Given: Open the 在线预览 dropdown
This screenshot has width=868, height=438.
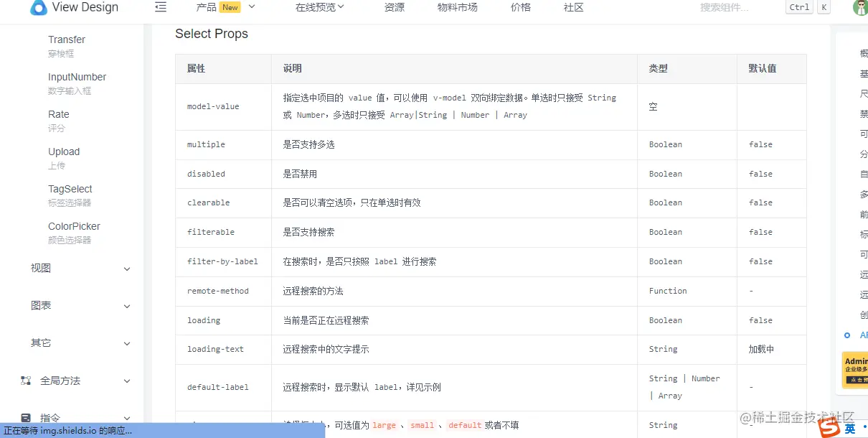Looking at the screenshot, I should (320, 7).
